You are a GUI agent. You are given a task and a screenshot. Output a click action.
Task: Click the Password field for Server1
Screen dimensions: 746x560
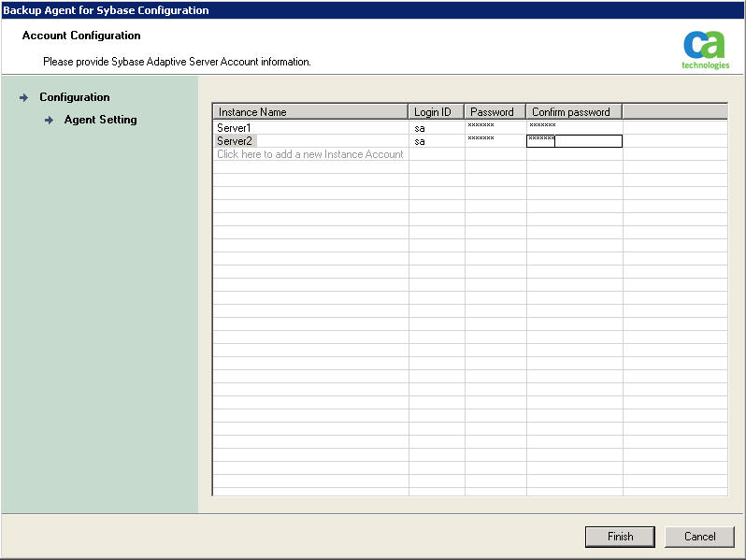(495, 127)
